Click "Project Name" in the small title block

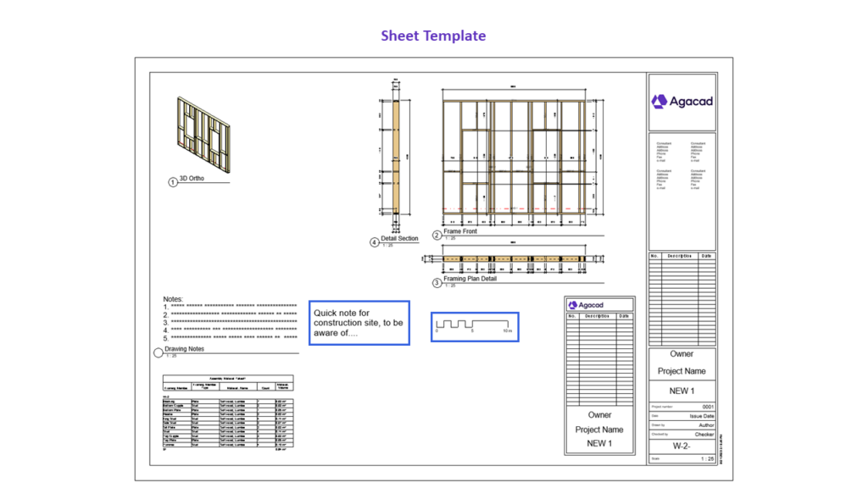(599, 430)
